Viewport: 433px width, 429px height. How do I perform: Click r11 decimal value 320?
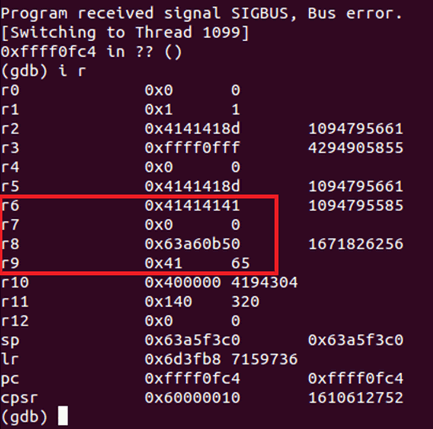click(245, 302)
